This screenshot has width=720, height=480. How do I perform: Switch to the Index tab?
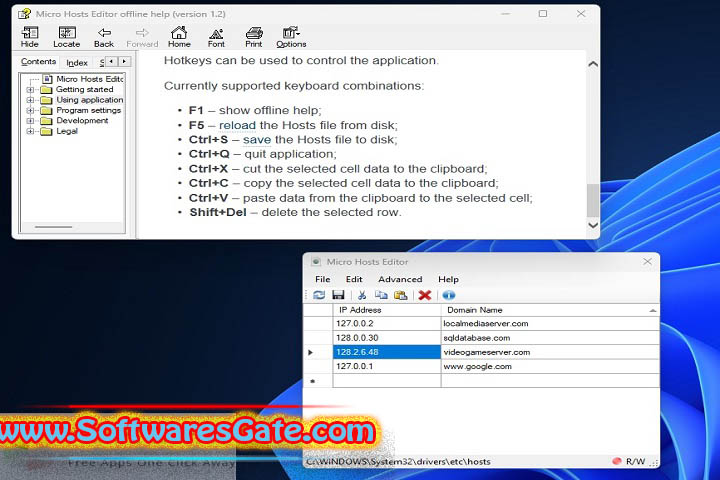77,62
